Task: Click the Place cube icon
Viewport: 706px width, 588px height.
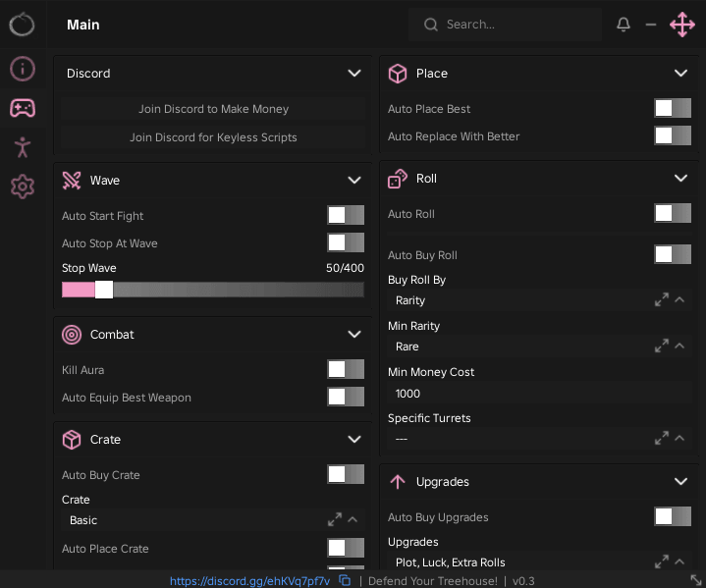Action: click(x=398, y=74)
